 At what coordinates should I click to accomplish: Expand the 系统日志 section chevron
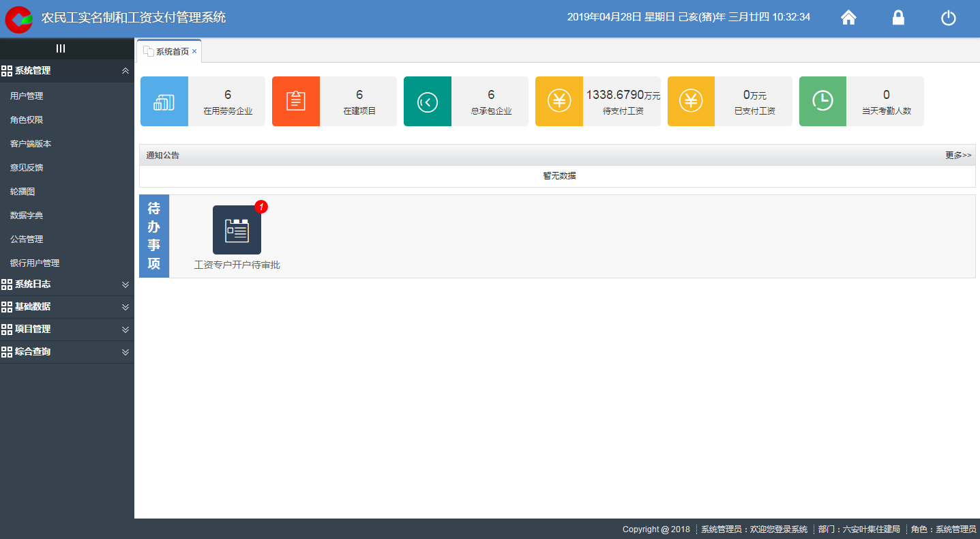pos(125,285)
